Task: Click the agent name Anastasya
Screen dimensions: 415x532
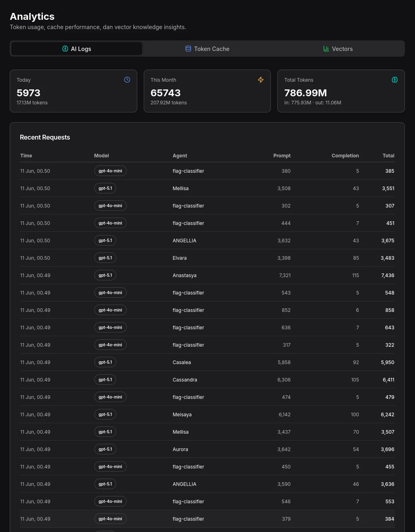Action: click(184, 276)
